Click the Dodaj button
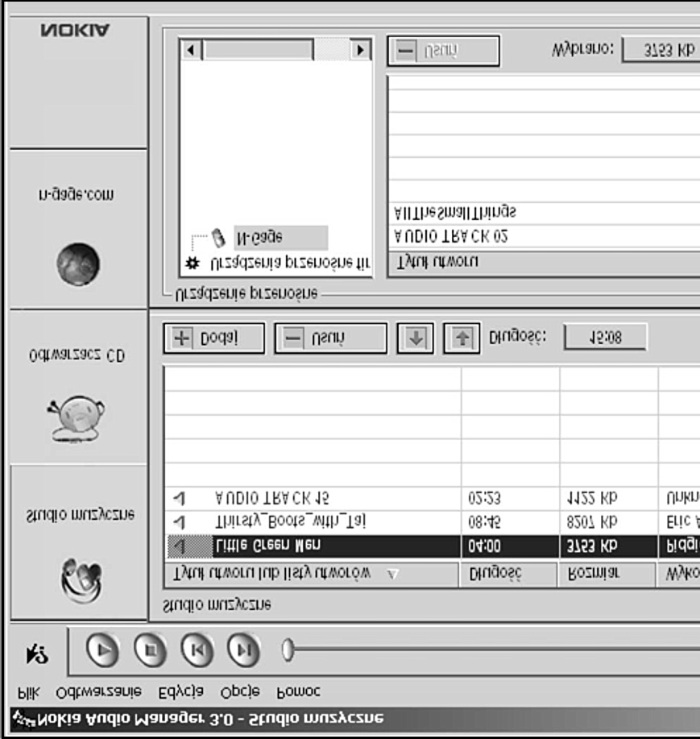Image resolution: width=700 pixels, height=739 pixels. click(213, 338)
